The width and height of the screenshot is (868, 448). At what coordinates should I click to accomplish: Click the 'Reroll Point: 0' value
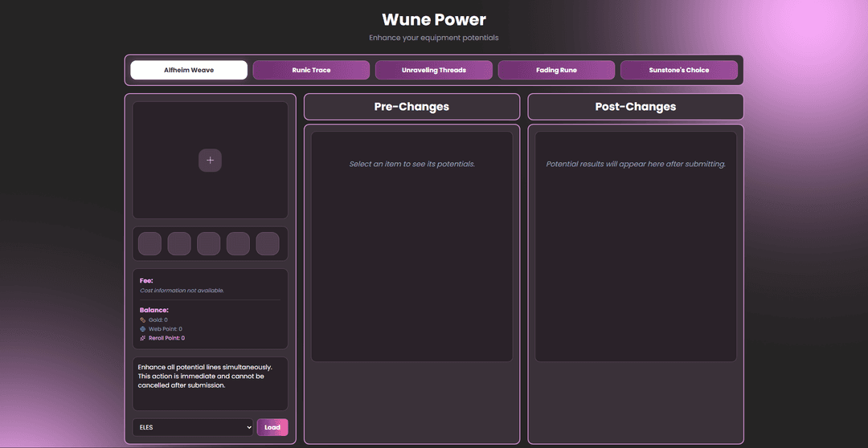click(x=166, y=338)
